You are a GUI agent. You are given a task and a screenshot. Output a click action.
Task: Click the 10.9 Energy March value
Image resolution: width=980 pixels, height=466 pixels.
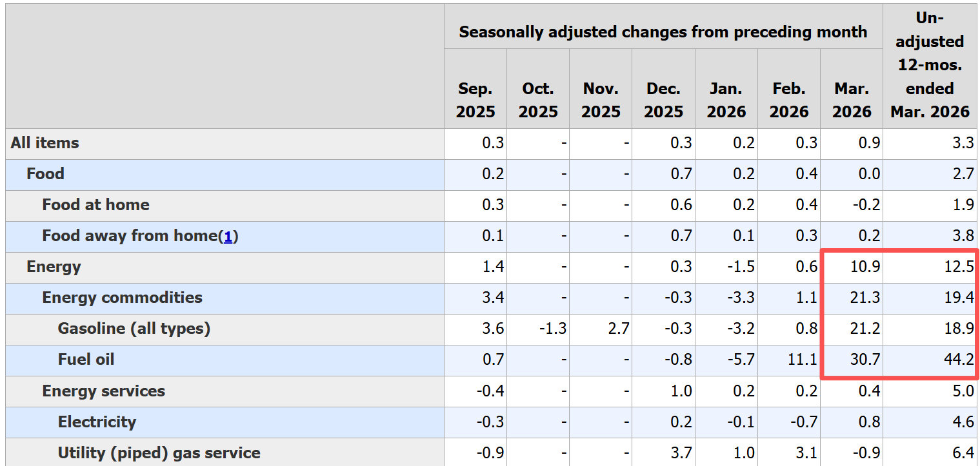(x=865, y=267)
